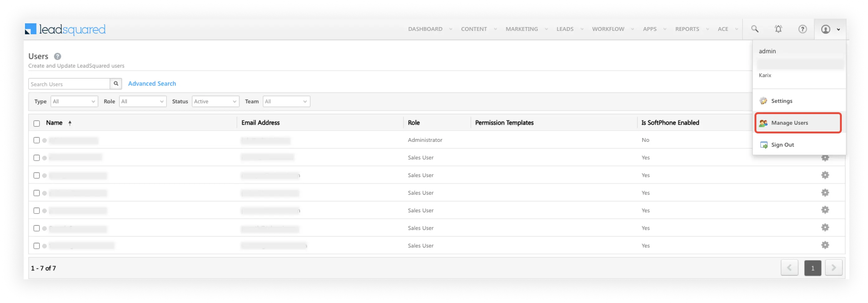Open the Role filter dropdown
Image resolution: width=868 pixels, height=303 pixels.
tap(143, 101)
